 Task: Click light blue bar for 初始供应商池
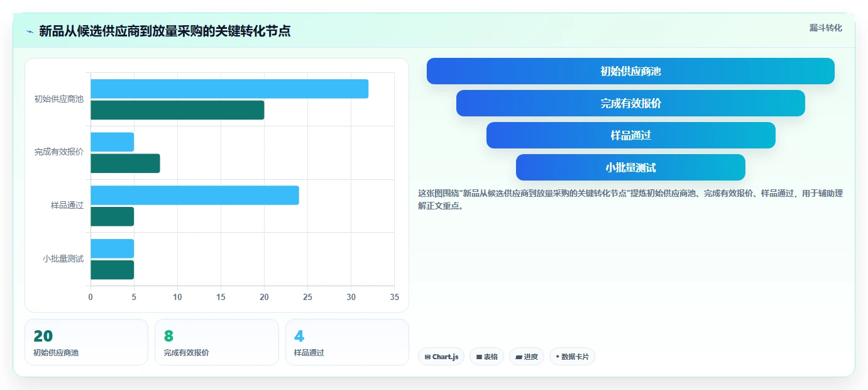[x=229, y=89]
